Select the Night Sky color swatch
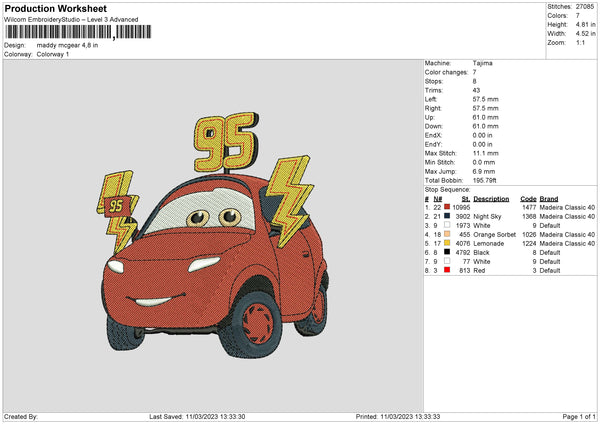 [x=447, y=216]
